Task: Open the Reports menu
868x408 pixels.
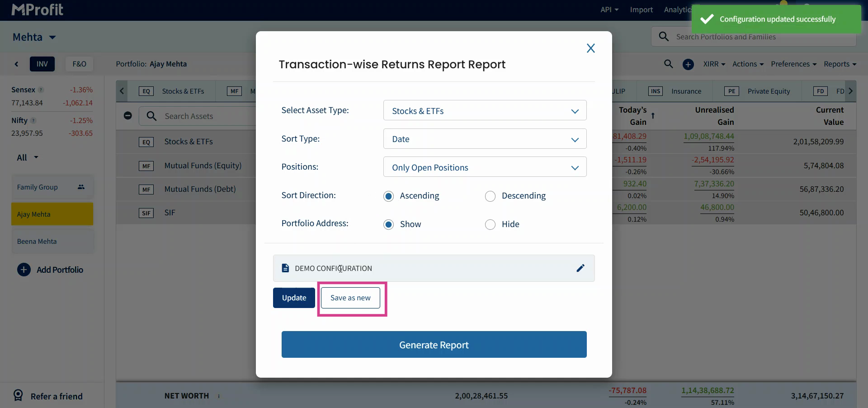Action: [840, 64]
